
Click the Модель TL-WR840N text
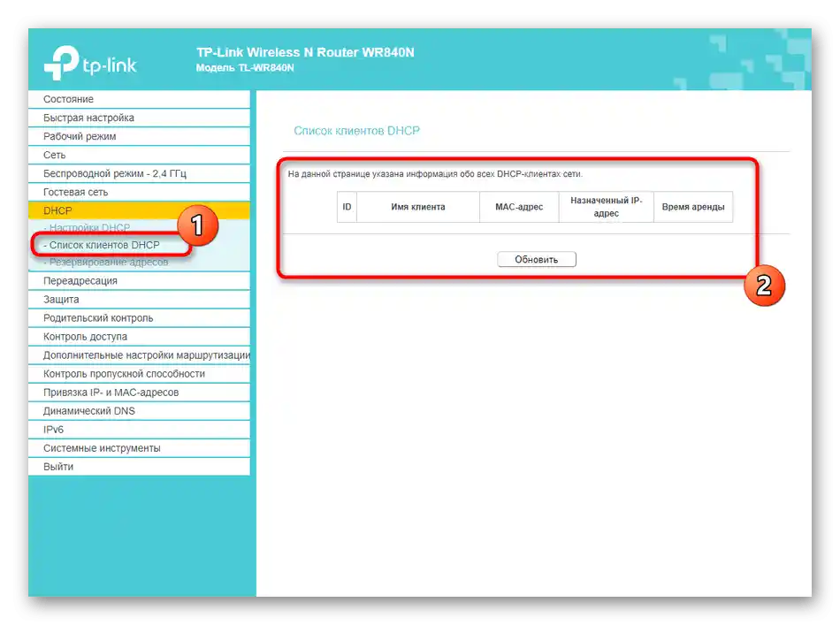245,68
